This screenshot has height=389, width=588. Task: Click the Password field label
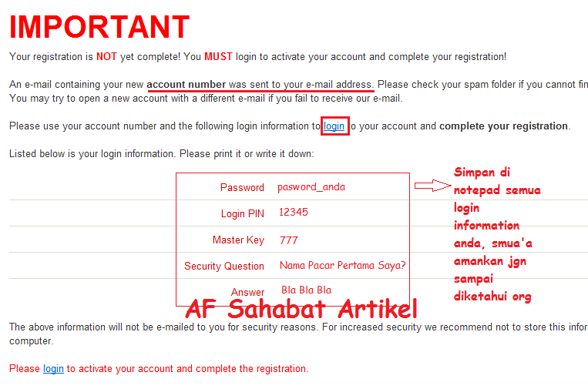[242, 187]
